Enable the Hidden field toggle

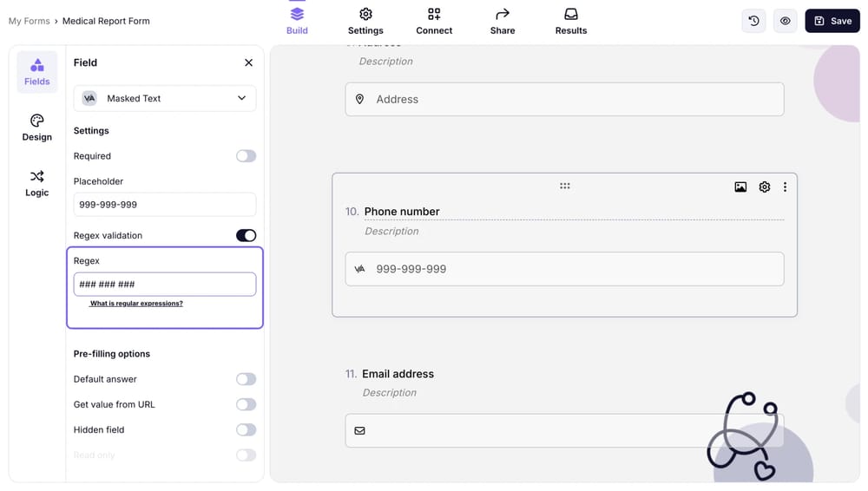coord(246,429)
